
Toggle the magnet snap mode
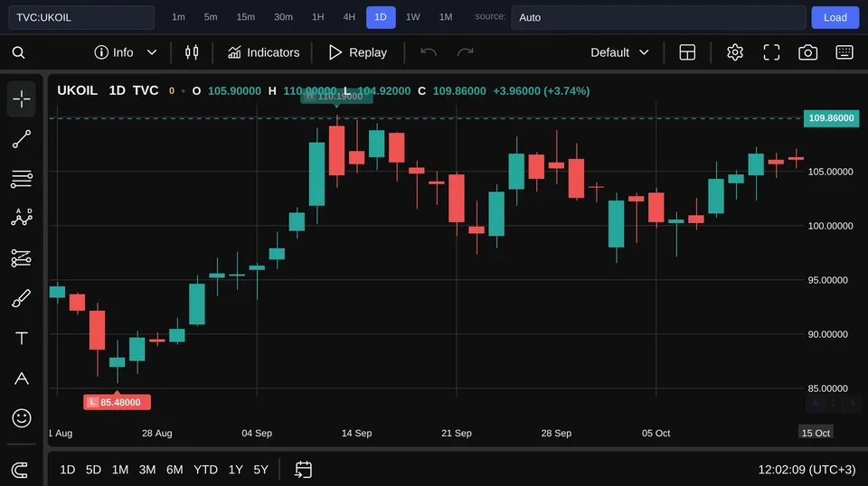pyautogui.click(x=20, y=471)
